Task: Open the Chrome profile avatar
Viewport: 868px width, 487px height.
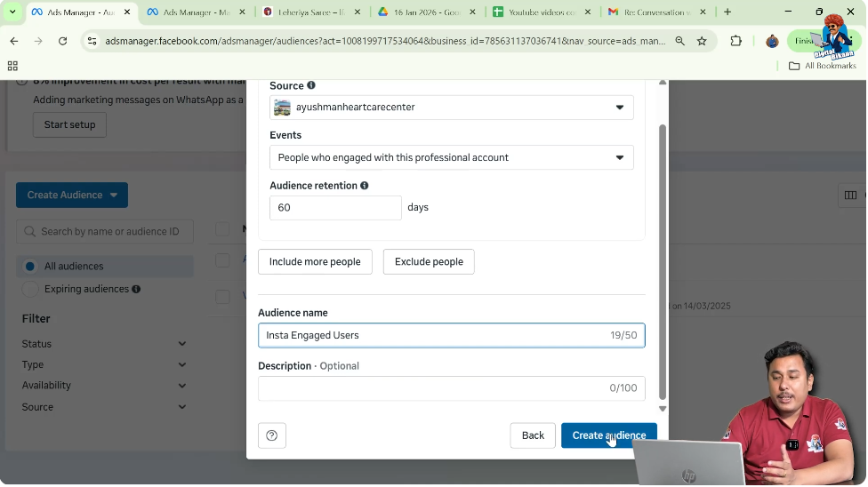Action: click(772, 41)
